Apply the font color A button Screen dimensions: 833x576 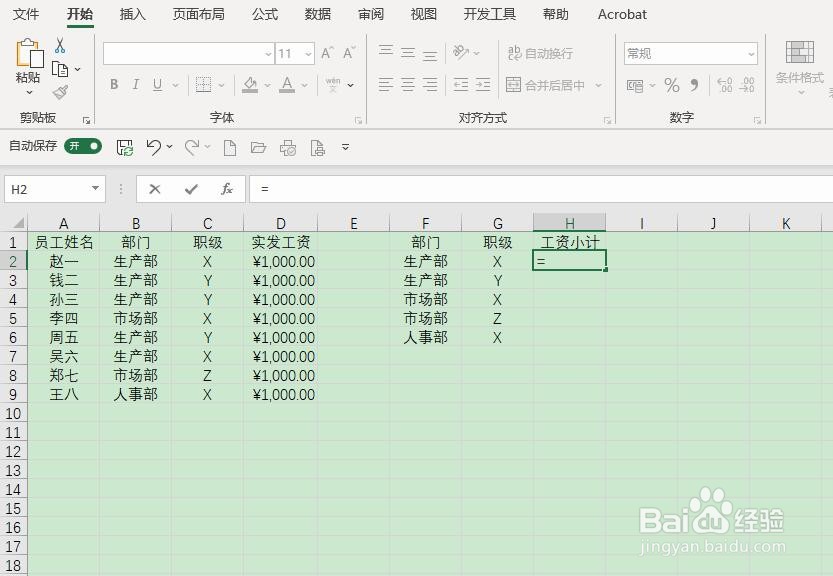pos(287,84)
